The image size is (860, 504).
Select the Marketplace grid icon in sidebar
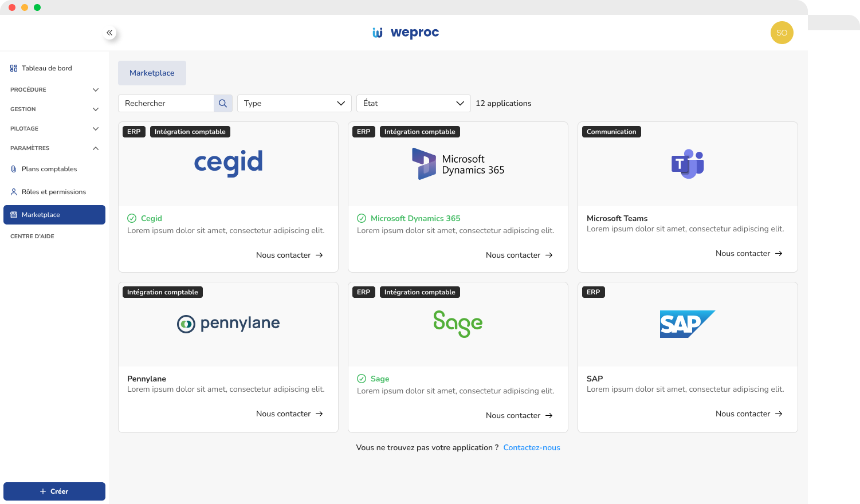click(13, 214)
